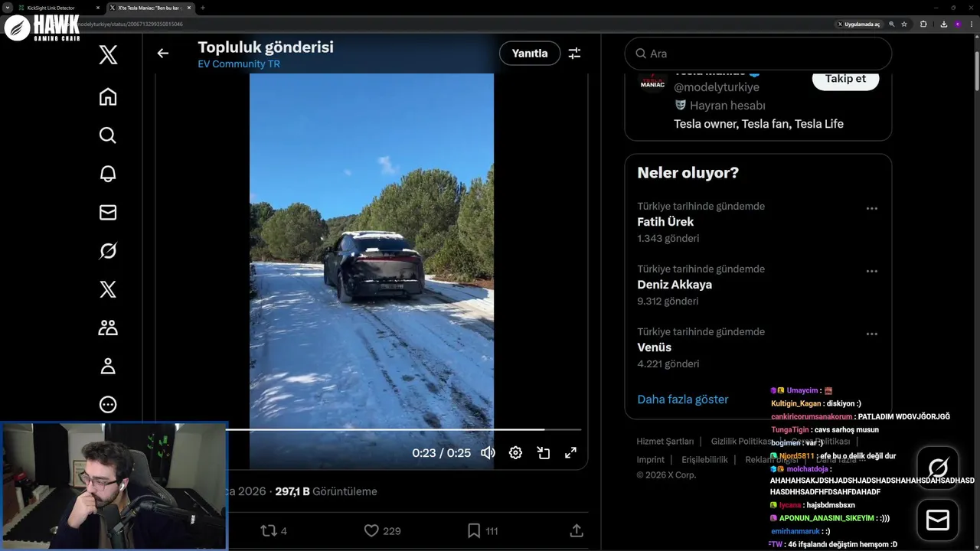Open More circle-dots menu in sidebar
Image resolution: width=980 pixels, height=551 pixels.
tap(108, 404)
